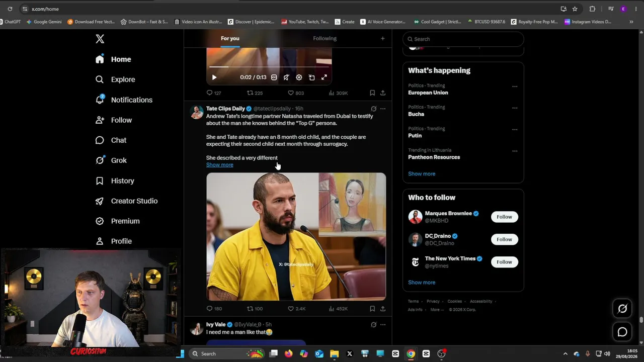
Task: Bookmark the Tate Clips Daily post
Action: coord(372,309)
